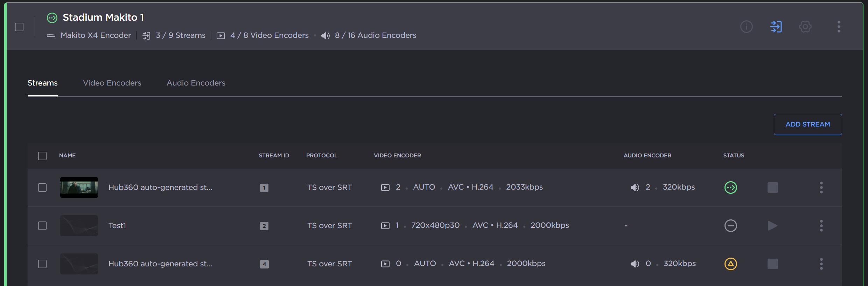Open Stadium Makito 1 more options menu
Screen dimensions: 868x286
[x=839, y=27]
